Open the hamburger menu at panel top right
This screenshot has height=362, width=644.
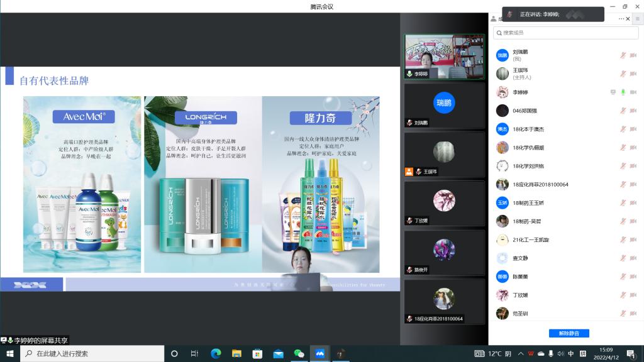(x=637, y=19)
